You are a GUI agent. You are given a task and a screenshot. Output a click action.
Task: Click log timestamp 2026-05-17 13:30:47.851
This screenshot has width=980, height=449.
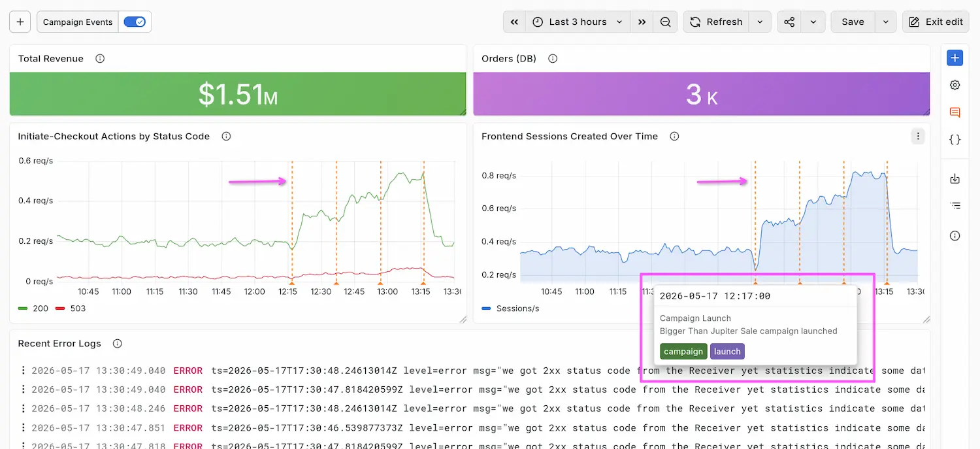point(99,427)
